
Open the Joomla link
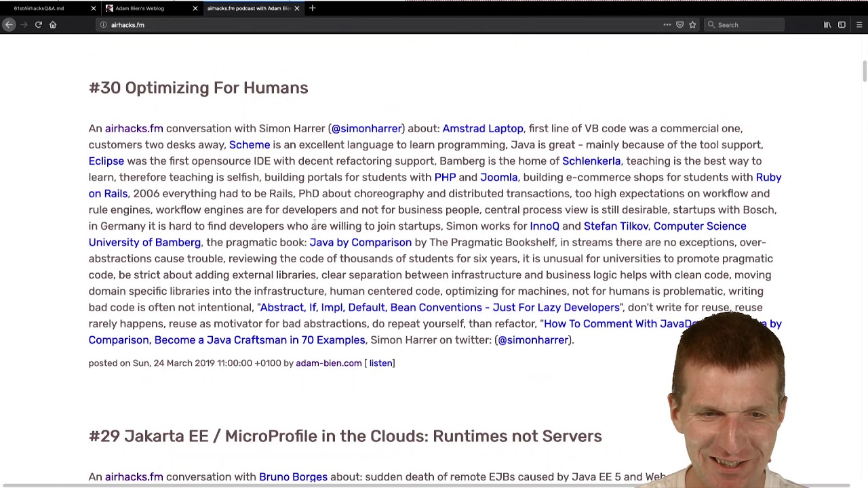(x=498, y=177)
